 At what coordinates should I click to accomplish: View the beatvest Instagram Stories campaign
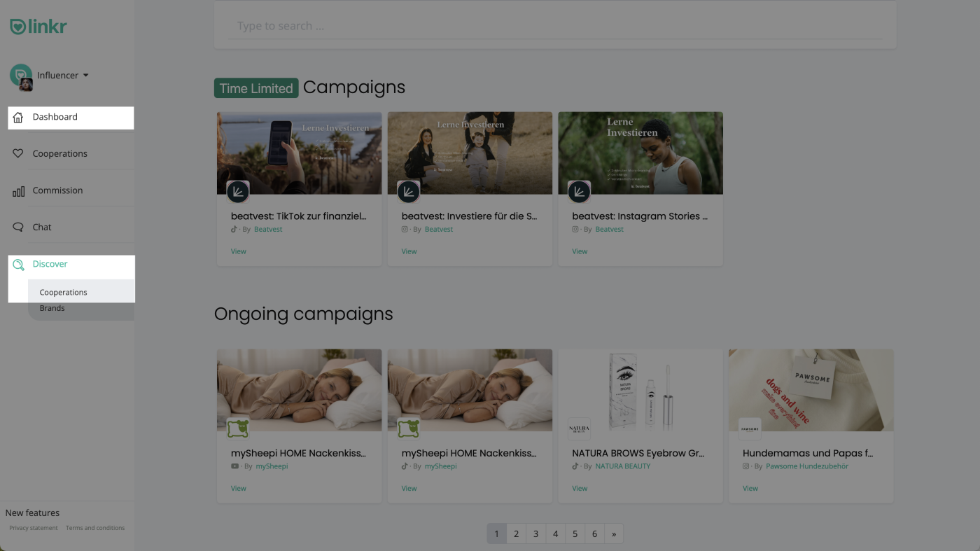(x=580, y=251)
